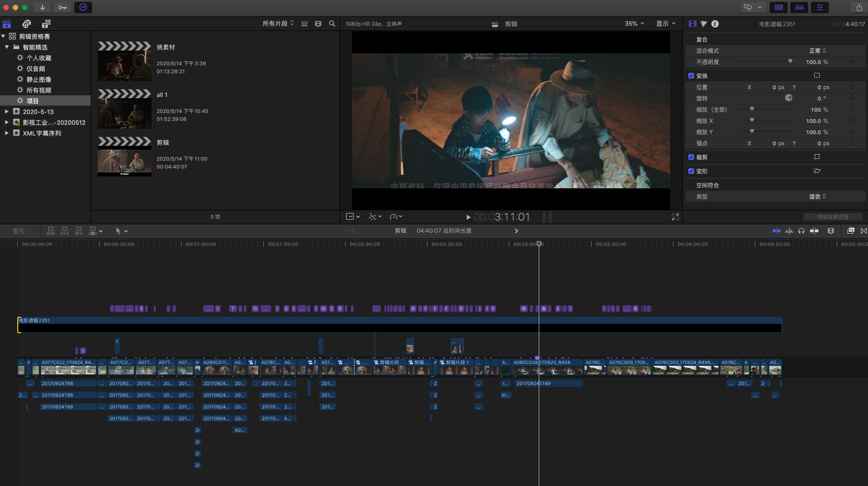The width and height of the screenshot is (868, 486).
Task: Click the browser search magnifier icon
Action: (x=332, y=24)
